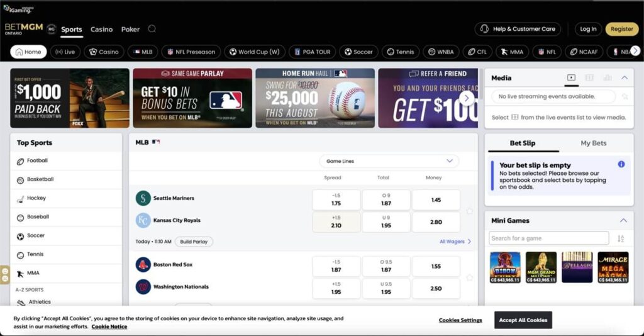Bet Kansas City Royals moneyline 2.80

point(436,222)
